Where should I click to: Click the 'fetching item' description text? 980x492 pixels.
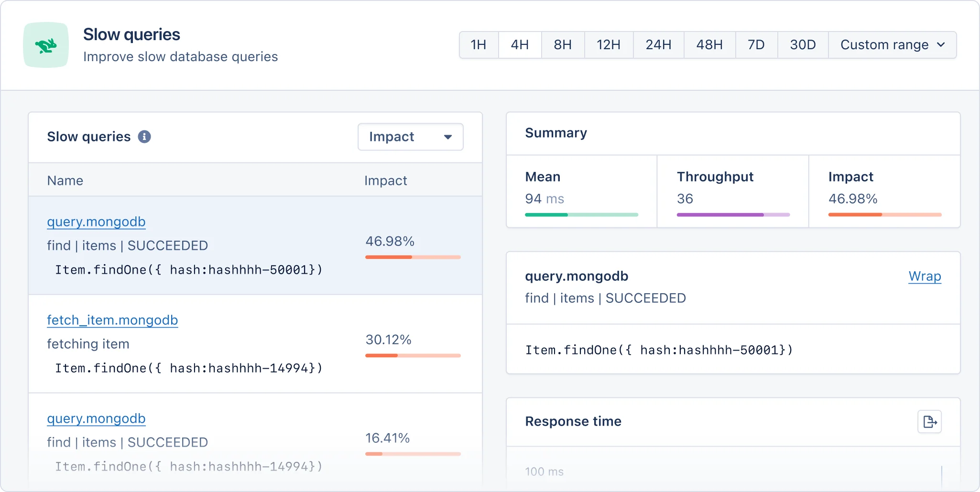click(x=88, y=344)
